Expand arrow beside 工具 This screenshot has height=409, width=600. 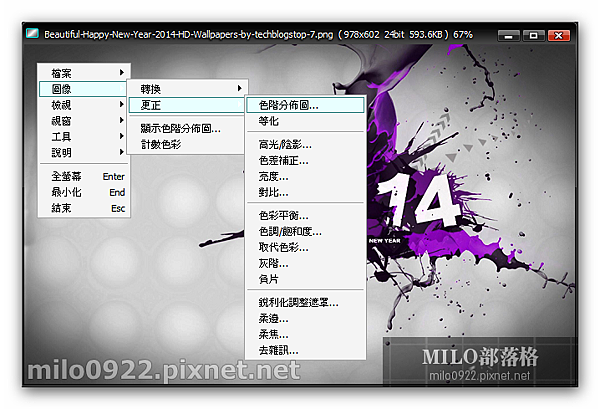click(x=121, y=136)
